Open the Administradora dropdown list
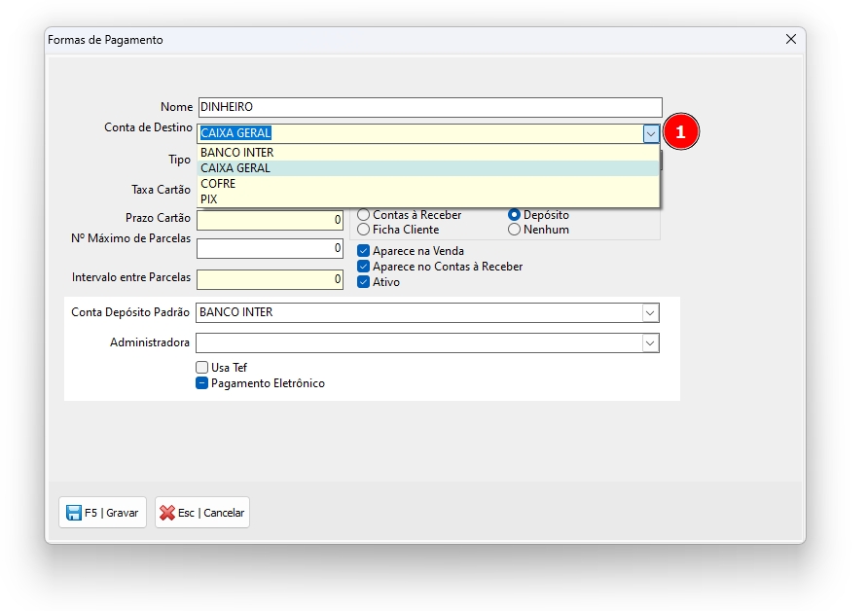 [650, 343]
